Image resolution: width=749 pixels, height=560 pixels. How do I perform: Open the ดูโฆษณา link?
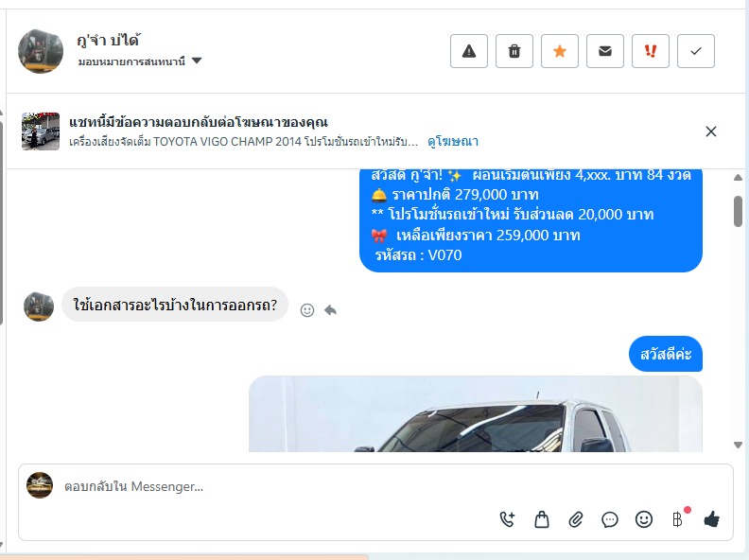(452, 142)
